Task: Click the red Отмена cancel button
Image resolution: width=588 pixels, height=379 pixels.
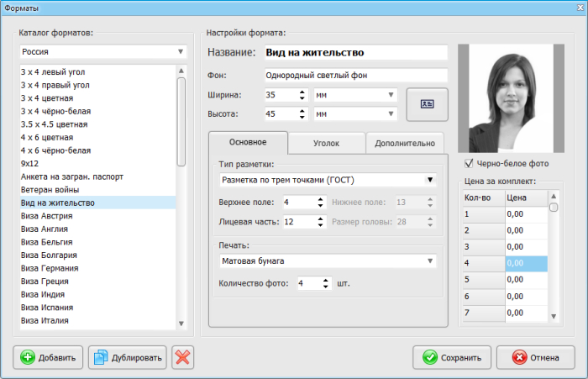Action: pyautogui.click(x=536, y=357)
